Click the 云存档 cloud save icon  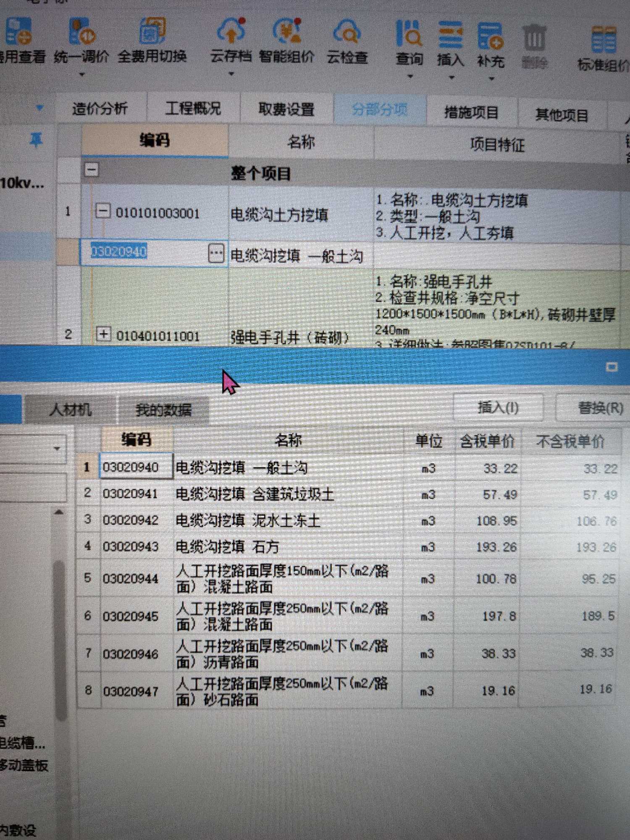231,31
